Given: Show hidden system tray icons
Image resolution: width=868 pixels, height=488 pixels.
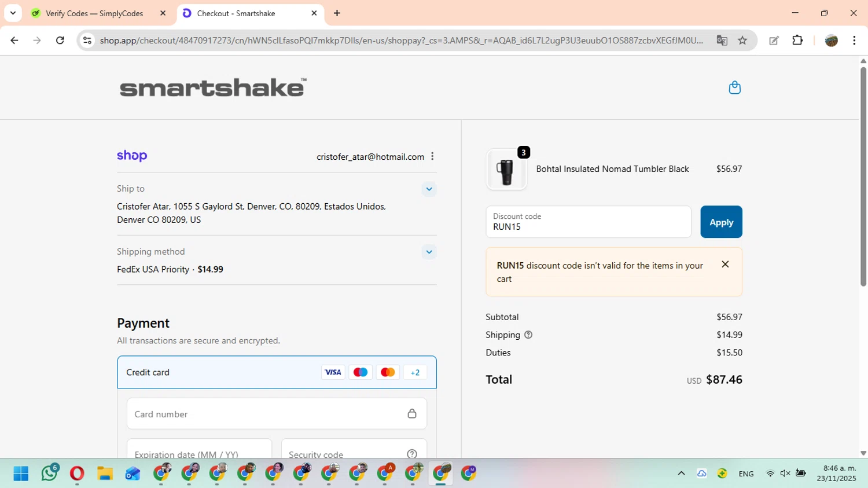Looking at the screenshot, I should 681,474.
